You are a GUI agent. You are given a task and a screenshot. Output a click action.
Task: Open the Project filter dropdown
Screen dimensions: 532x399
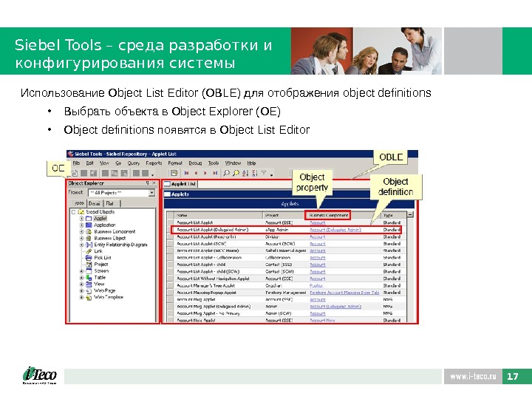pyautogui.click(x=151, y=193)
